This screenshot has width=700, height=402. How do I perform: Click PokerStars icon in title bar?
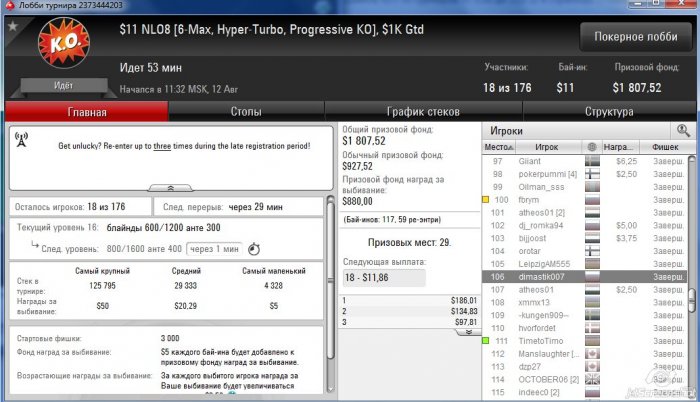pyautogui.click(x=9, y=6)
